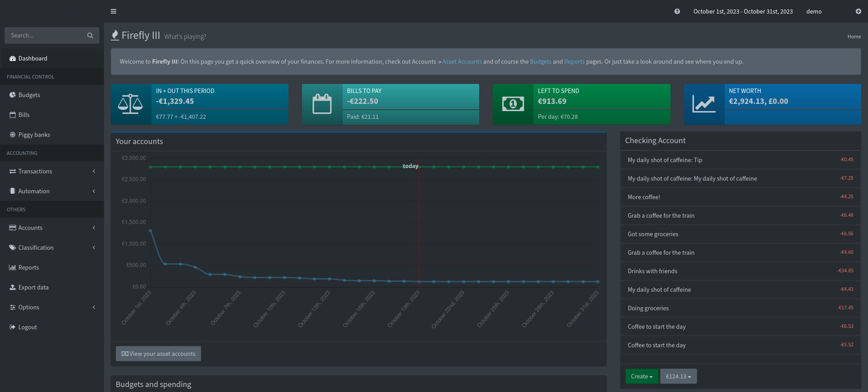Click the Firefly III flame logo icon

coord(115,35)
